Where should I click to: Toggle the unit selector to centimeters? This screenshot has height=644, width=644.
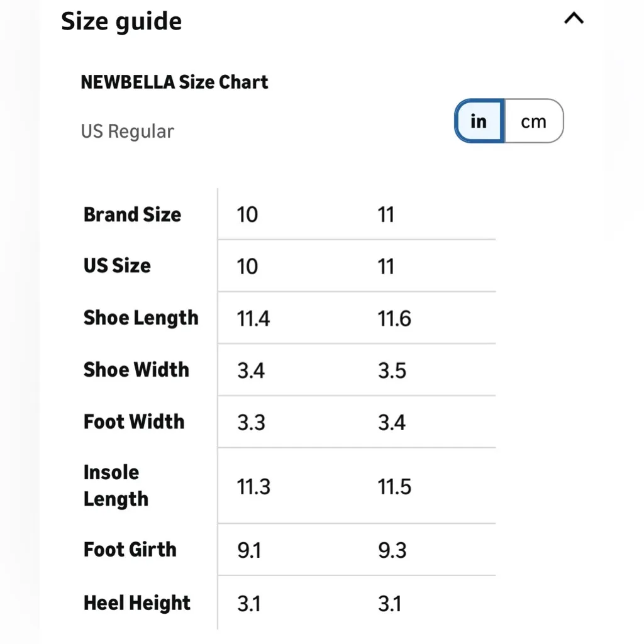click(534, 121)
